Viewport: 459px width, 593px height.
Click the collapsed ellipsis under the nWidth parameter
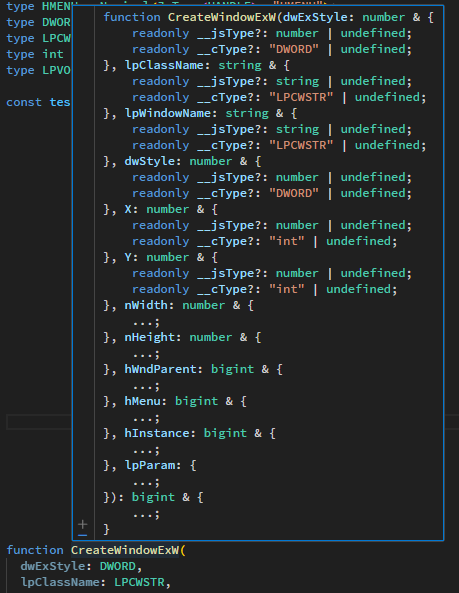(146, 322)
